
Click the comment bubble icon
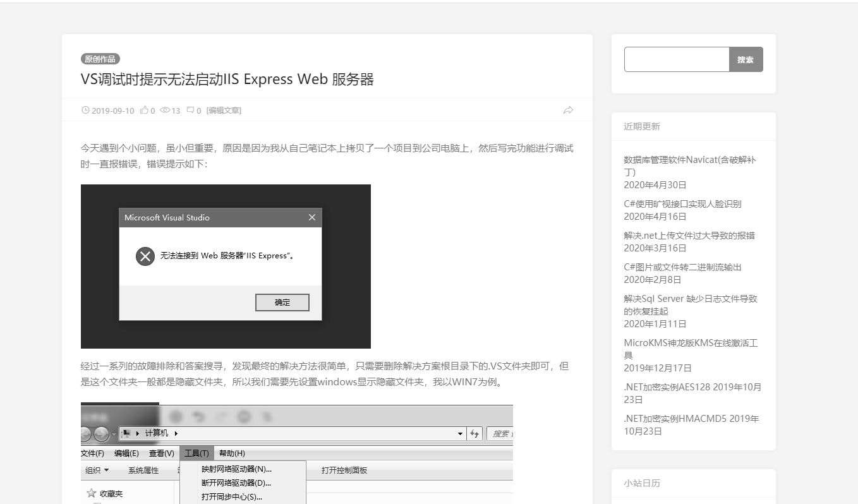coord(190,111)
